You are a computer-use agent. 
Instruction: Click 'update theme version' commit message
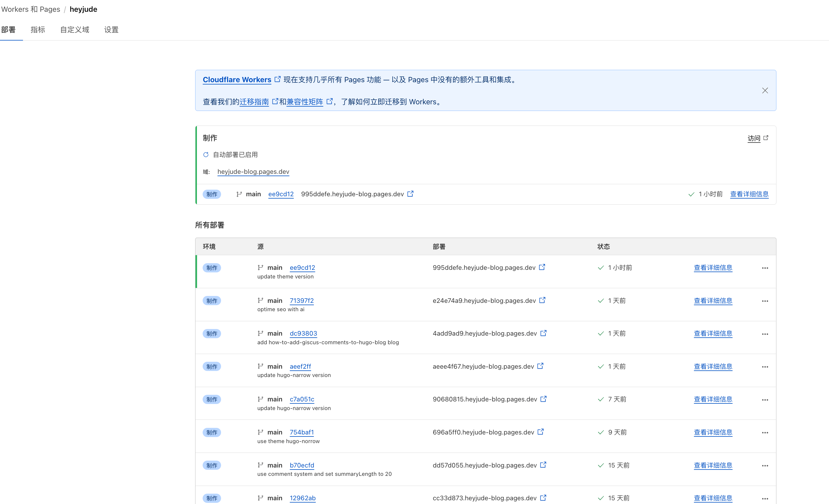(285, 277)
